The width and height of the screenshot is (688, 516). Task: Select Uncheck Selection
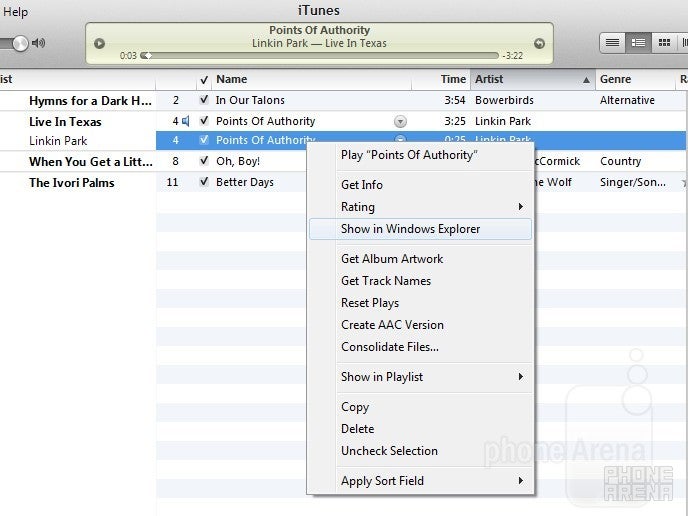coord(420,451)
